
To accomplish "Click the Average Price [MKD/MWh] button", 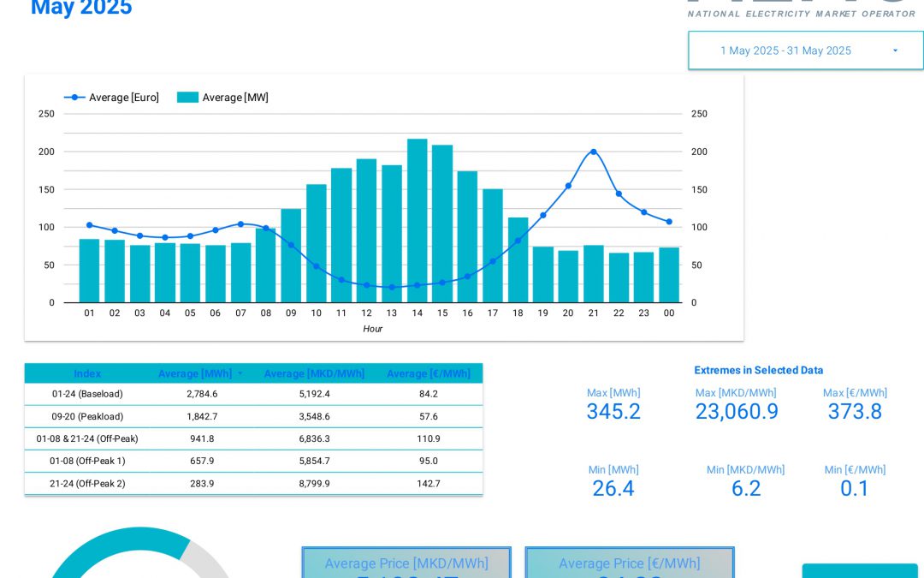I will tap(406, 563).
